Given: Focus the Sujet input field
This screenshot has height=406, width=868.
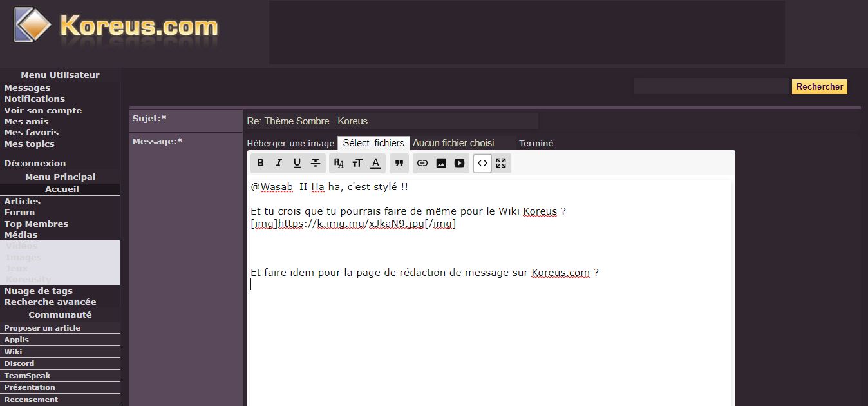Looking at the screenshot, I should pyautogui.click(x=392, y=121).
